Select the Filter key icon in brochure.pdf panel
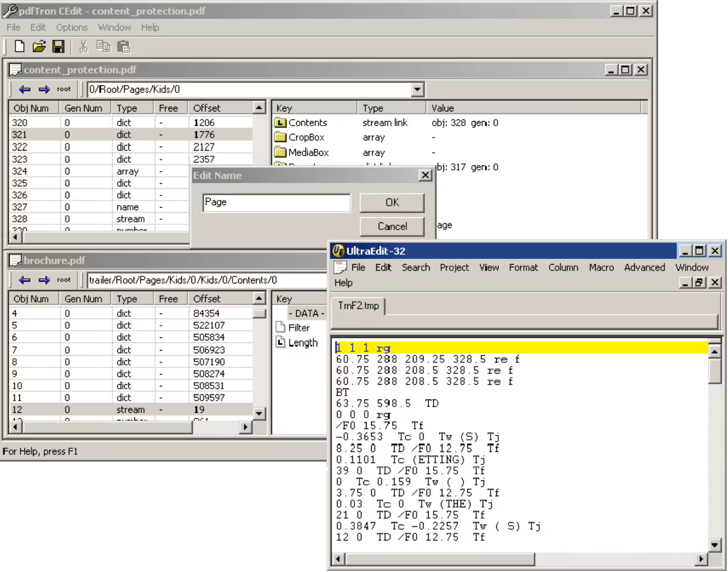The image size is (728, 572). [279, 328]
